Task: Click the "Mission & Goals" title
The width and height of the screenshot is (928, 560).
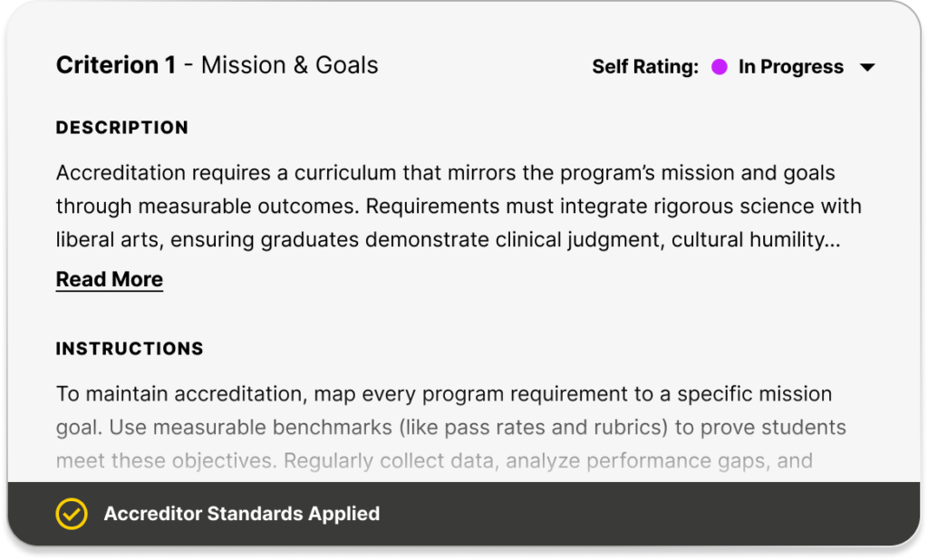Action: [x=289, y=65]
